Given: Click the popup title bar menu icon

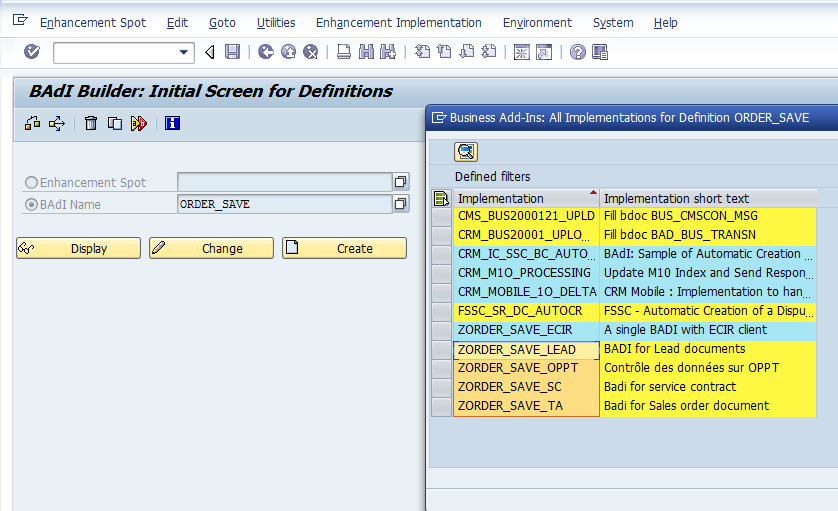Looking at the screenshot, I should [x=439, y=118].
